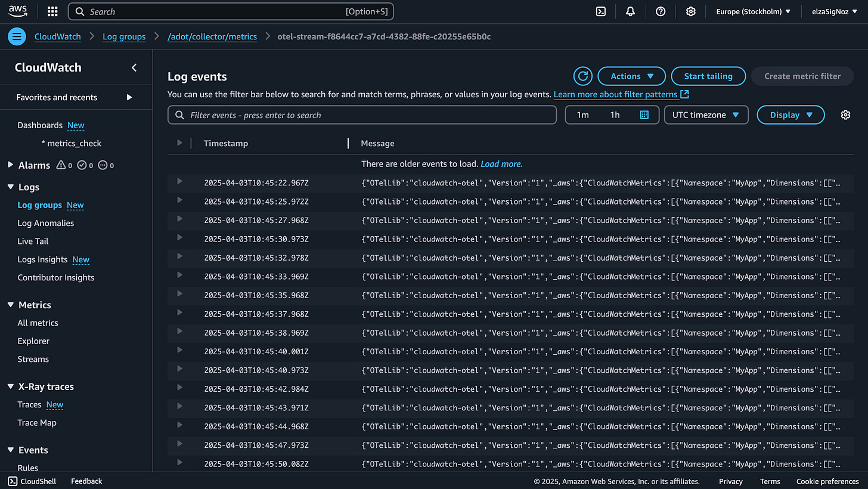
Task: Refresh the log events list
Action: (583, 76)
